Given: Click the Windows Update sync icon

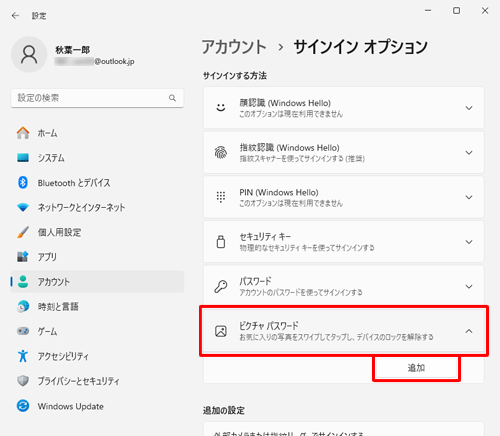Looking at the screenshot, I should [x=23, y=406].
